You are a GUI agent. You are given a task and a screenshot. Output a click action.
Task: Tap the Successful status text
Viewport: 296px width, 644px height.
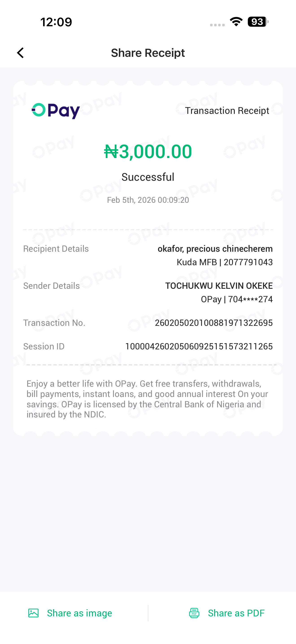[x=148, y=177]
